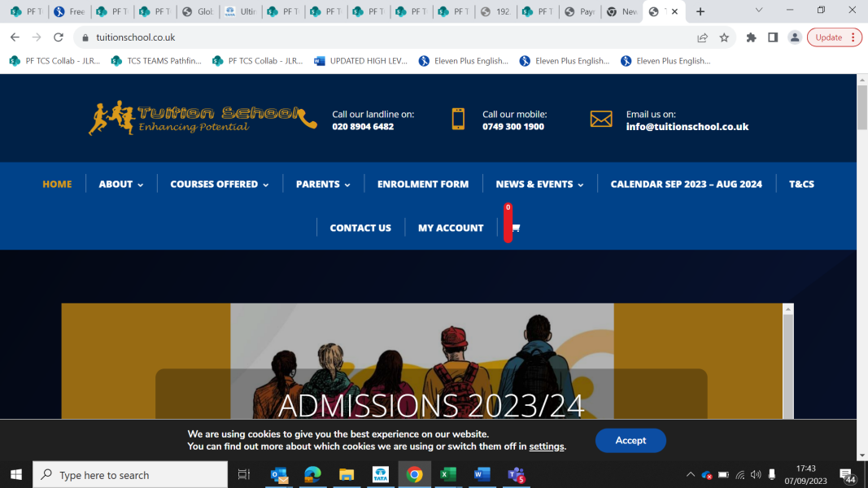
Task: Click the share icon next to the address bar
Action: pos(701,37)
